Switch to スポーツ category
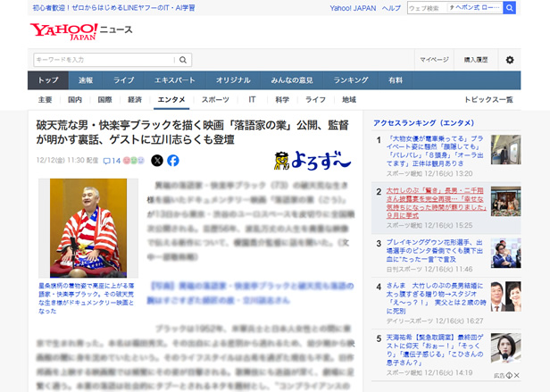 (214, 100)
